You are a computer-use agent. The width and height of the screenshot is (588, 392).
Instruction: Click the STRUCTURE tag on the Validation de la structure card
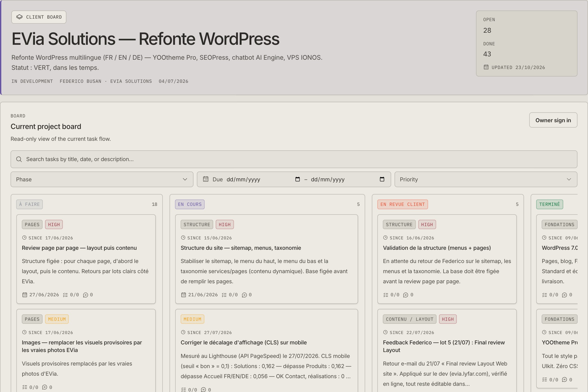[399, 224]
